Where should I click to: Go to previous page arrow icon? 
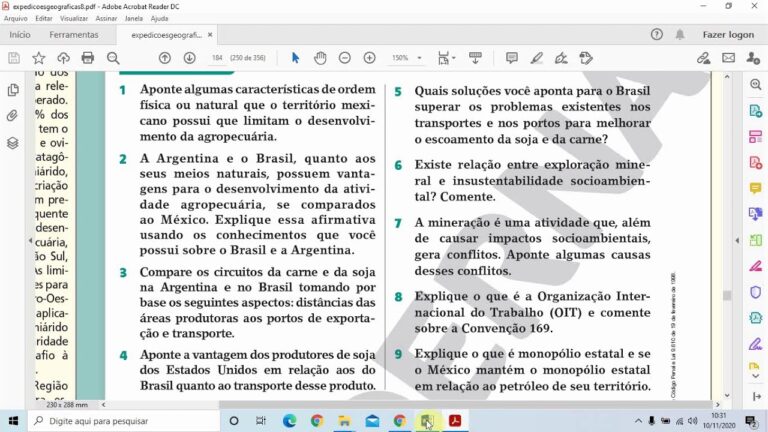pyautogui.click(x=165, y=58)
